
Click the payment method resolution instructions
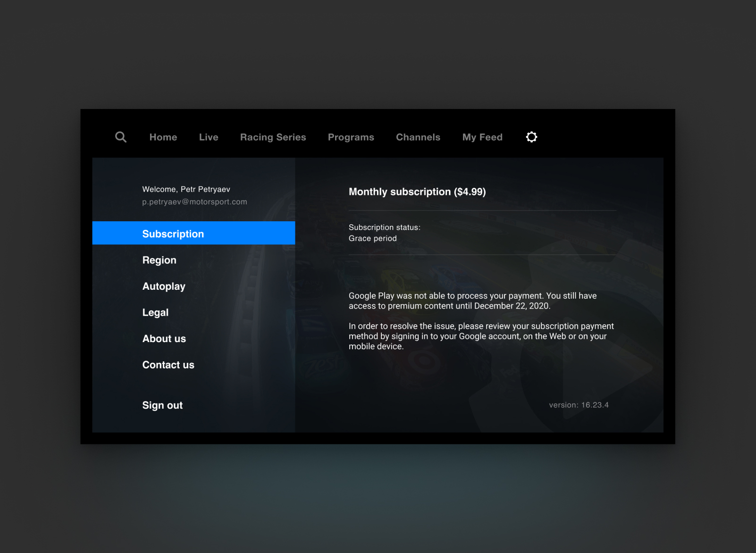481,336
